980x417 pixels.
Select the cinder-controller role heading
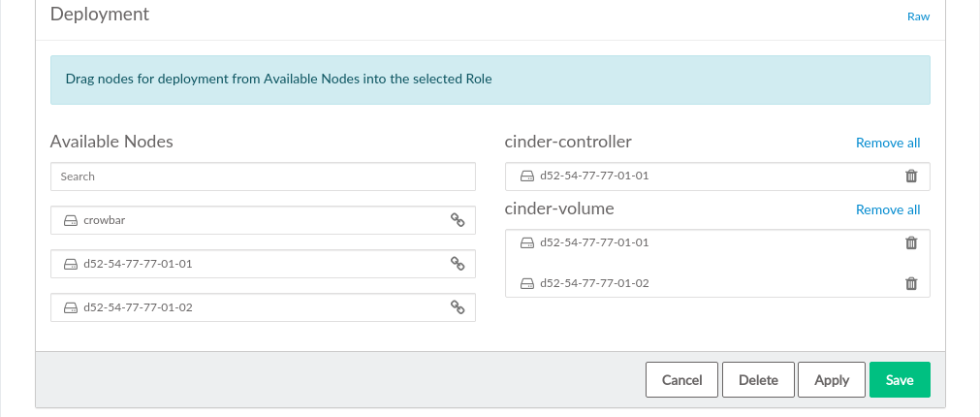[x=568, y=142]
